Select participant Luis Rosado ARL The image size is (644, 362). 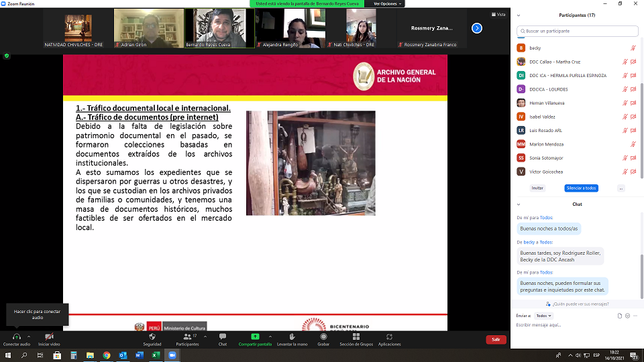(577, 131)
